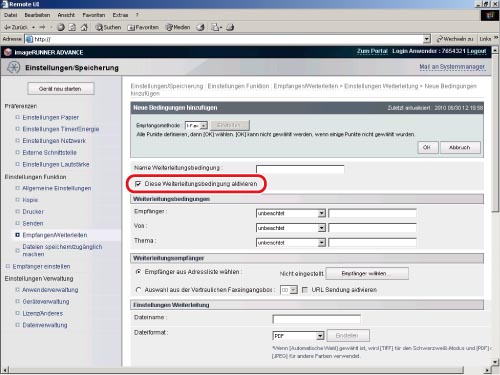Open the Favoriten menu
The width and height of the screenshot is (500, 375).
point(94,15)
